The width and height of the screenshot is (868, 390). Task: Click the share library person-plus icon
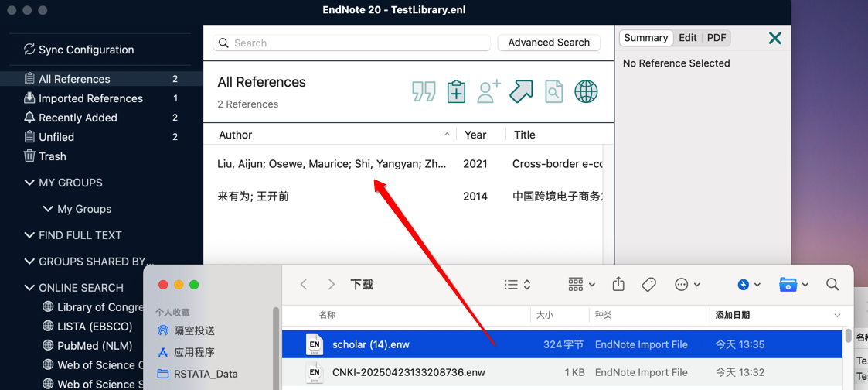click(488, 91)
